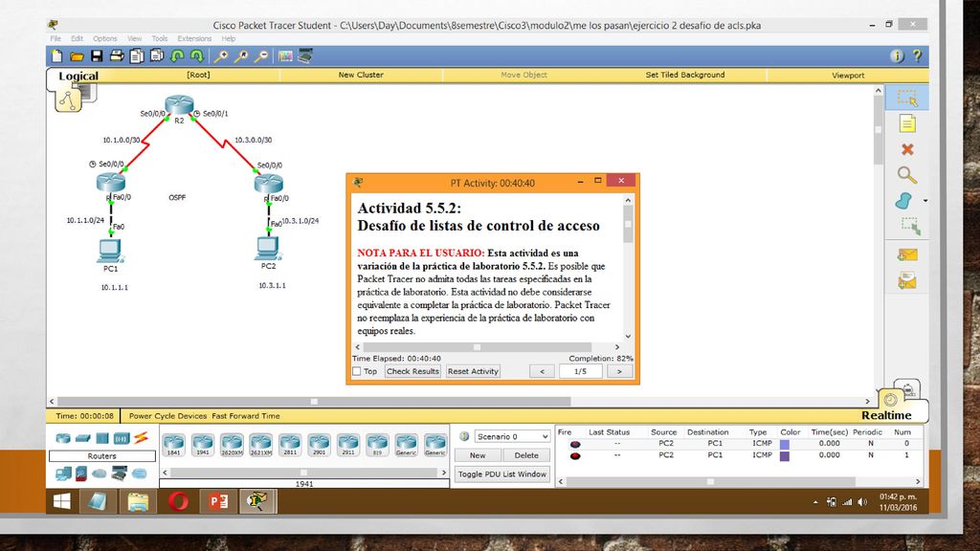The height and width of the screenshot is (551, 980).
Task: Click the color swatch of PDU Num 0
Action: pos(785,444)
